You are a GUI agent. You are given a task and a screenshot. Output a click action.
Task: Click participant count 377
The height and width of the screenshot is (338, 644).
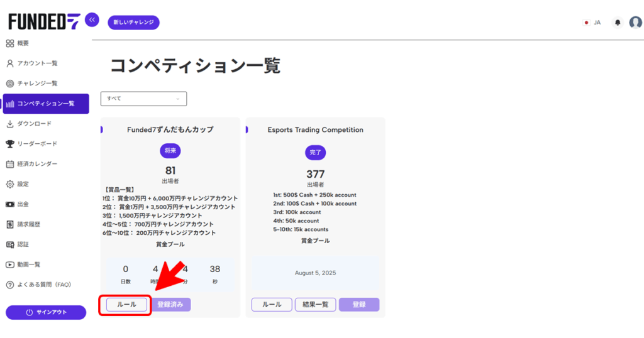pyautogui.click(x=316, y=174)
